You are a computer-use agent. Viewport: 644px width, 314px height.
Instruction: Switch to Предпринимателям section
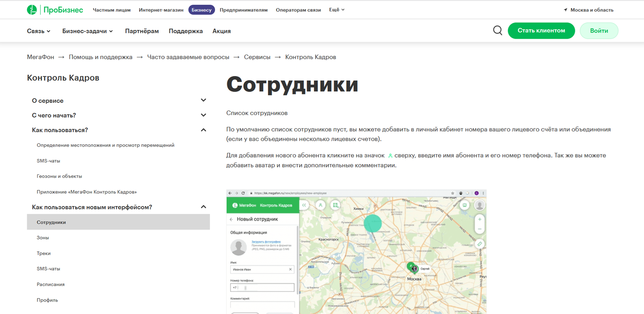(243, 10)
